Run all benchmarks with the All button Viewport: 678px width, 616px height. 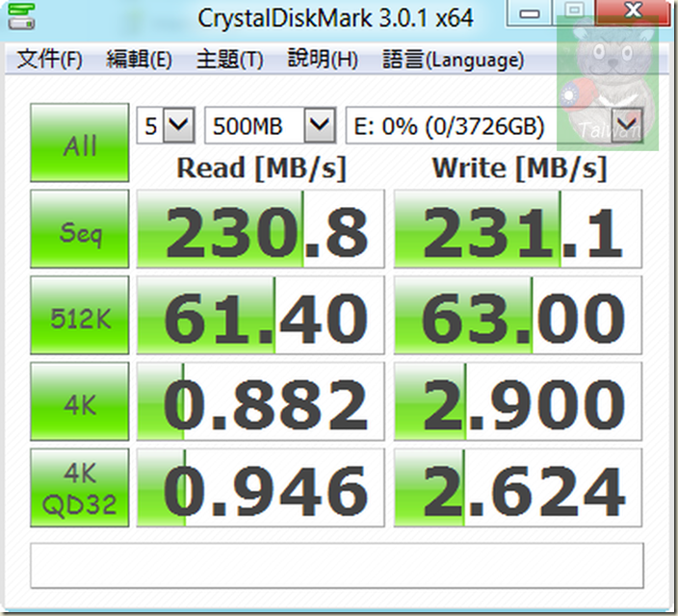(80, 142)
